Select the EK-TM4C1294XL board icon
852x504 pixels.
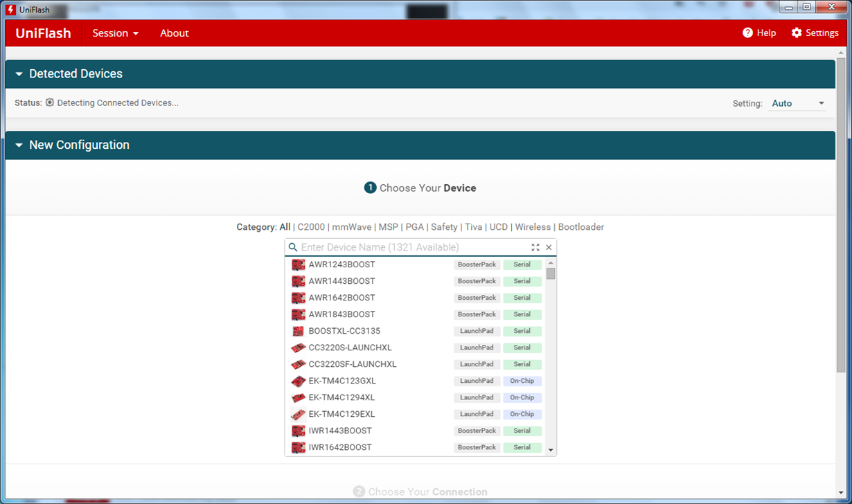[x=299, y=397]
